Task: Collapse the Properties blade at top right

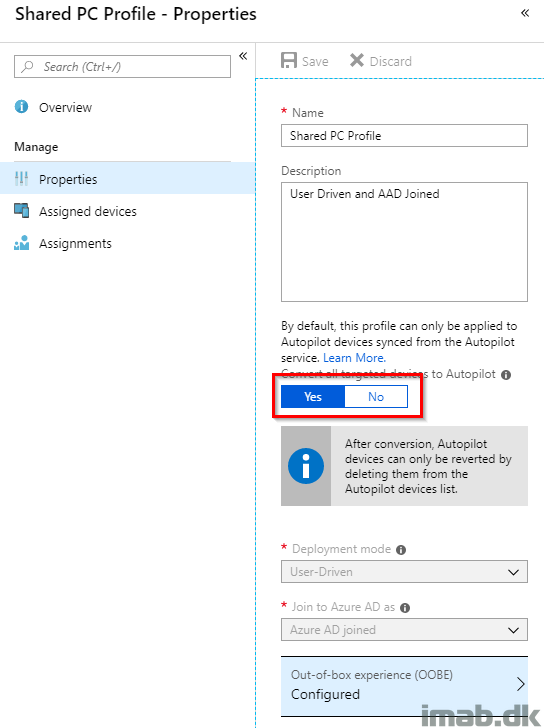Action: tap(525, 13)
